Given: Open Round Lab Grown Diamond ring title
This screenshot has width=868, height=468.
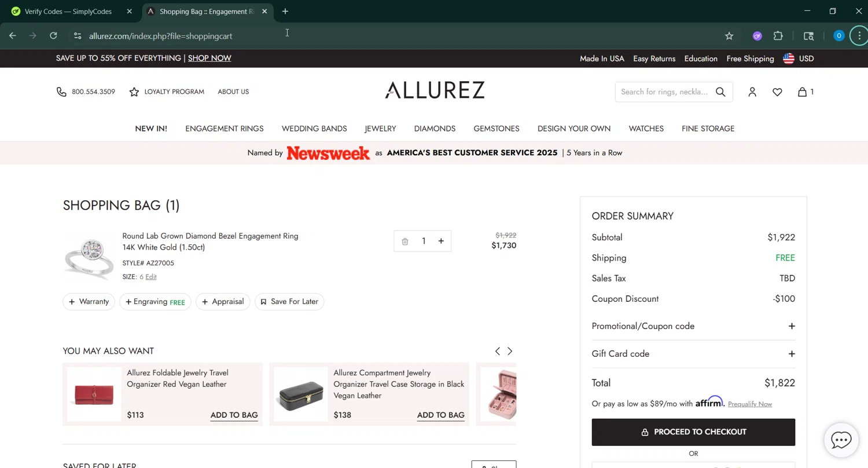Looking at the screenshot, I should point(210,242).
